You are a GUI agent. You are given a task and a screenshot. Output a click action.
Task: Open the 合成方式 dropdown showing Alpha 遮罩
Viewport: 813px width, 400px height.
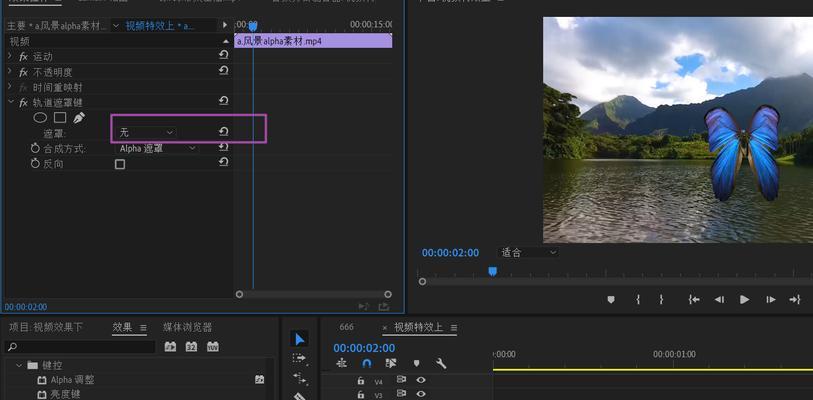(158, 148)
